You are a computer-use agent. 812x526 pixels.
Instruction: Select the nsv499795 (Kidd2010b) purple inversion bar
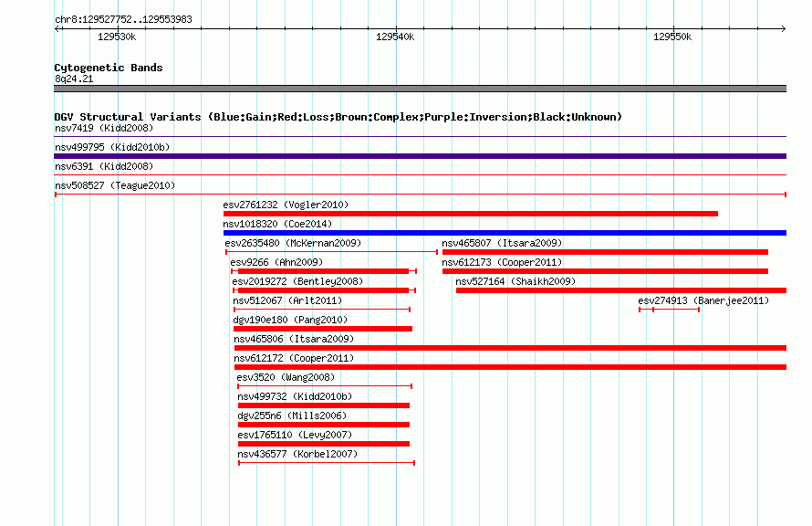coord(420,156)
